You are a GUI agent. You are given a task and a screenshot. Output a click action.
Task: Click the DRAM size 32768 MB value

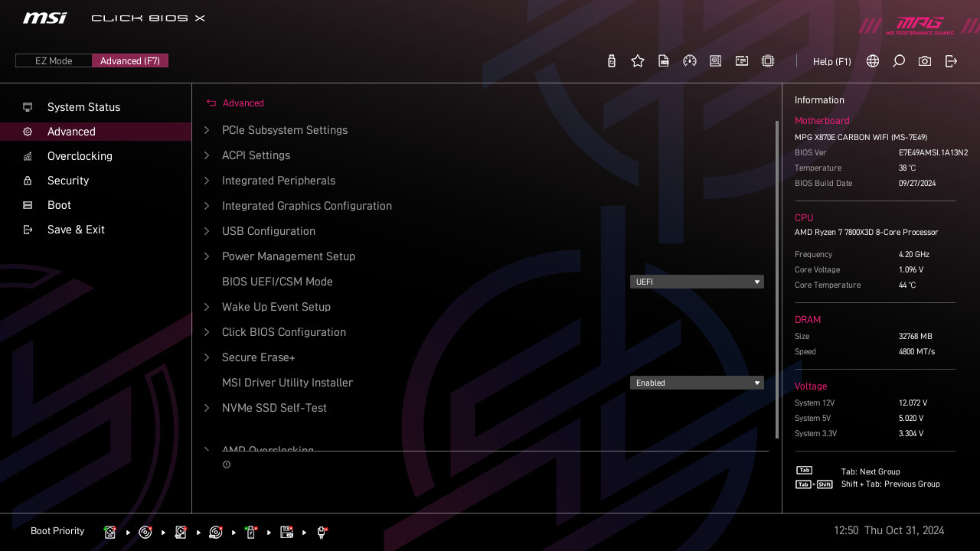point(916,337)
